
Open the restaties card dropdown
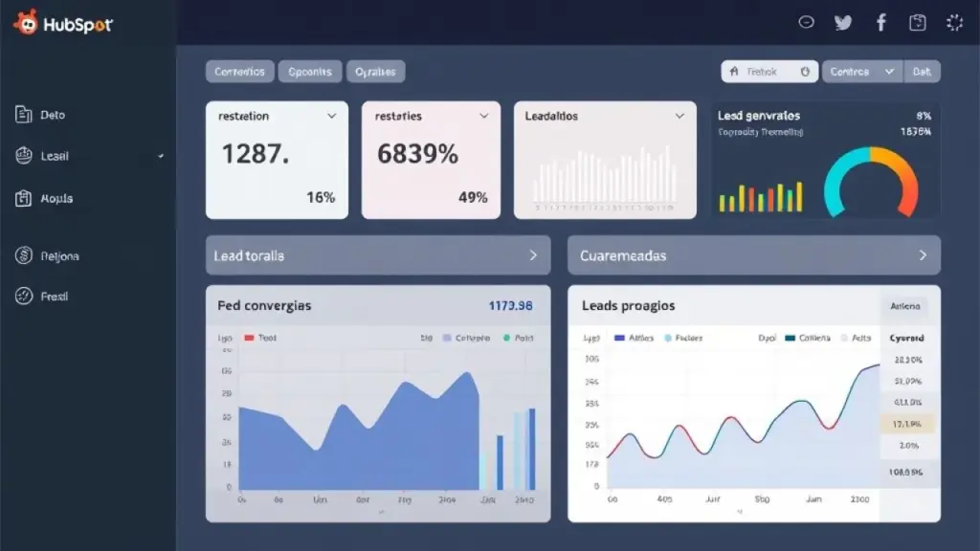pyautogui.click(x=486, y=116)
